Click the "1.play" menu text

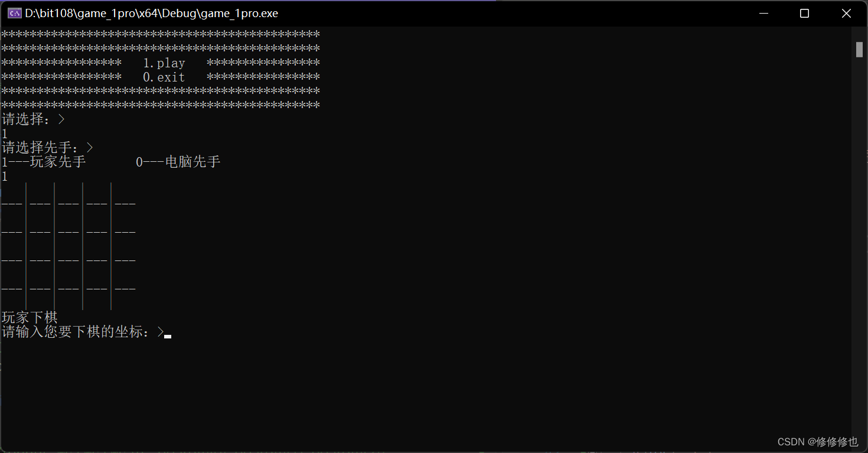[x=164, y=63]
